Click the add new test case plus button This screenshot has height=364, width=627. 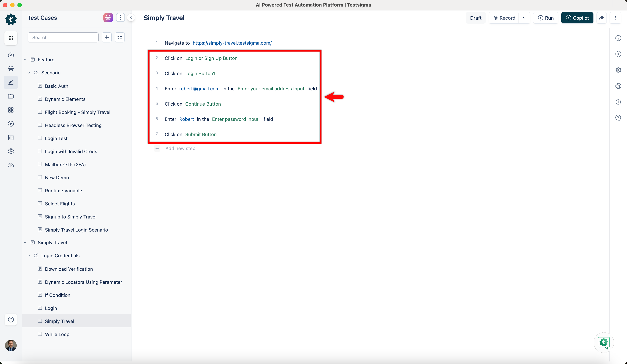pos(106,37)
